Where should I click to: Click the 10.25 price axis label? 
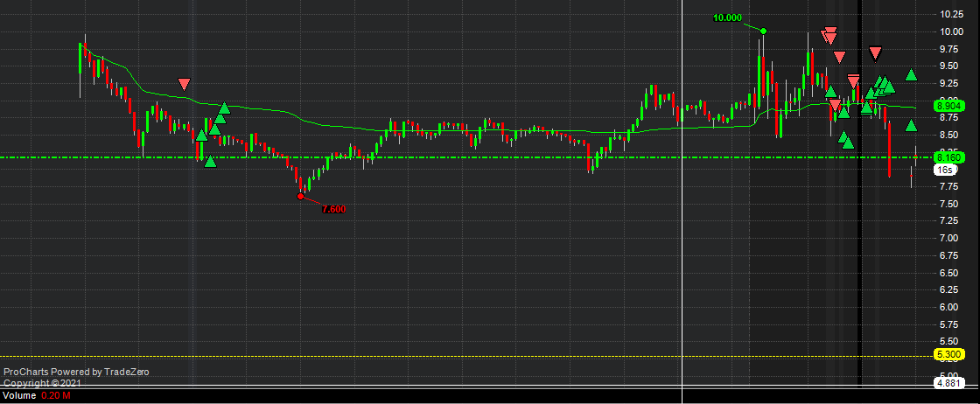click(950, 14)
